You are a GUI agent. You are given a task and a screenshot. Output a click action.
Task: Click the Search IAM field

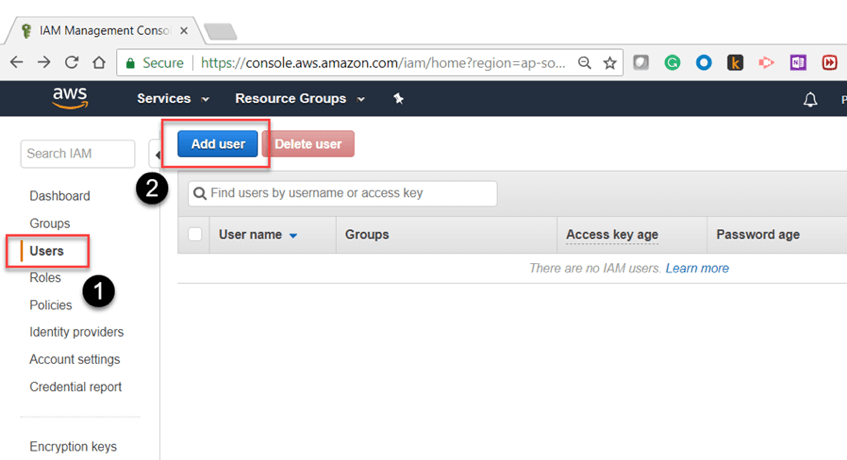[78, 154]
